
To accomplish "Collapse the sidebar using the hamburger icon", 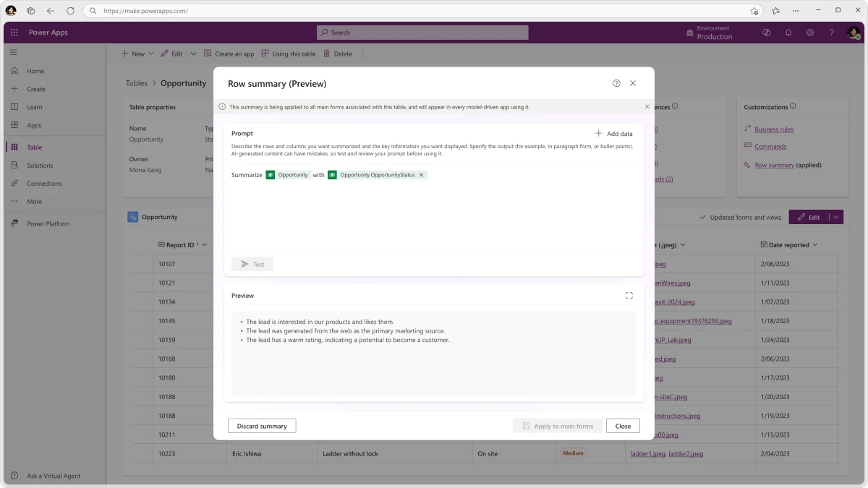I will (x=13, y=52).
